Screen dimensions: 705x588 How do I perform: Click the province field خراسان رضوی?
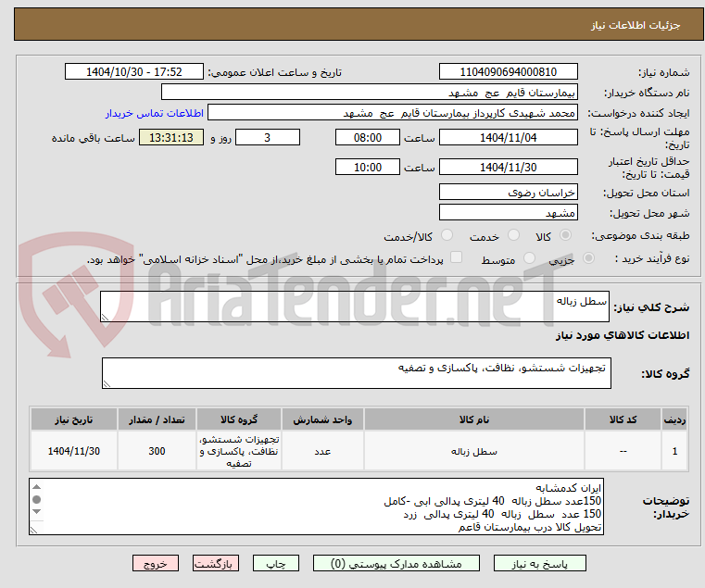[508, 192]
